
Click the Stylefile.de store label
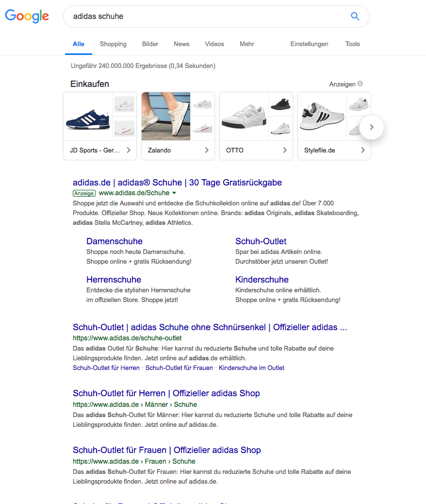tap(319, 150)
